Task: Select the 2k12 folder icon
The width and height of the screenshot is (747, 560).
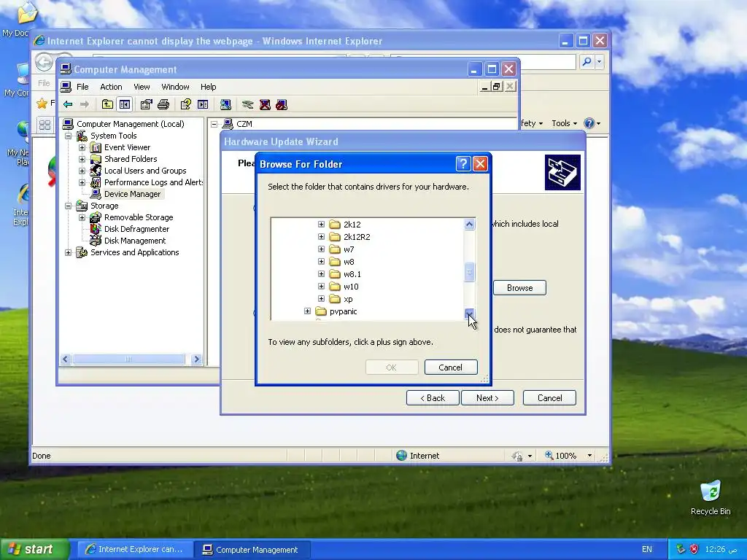Action: point(335,225)
